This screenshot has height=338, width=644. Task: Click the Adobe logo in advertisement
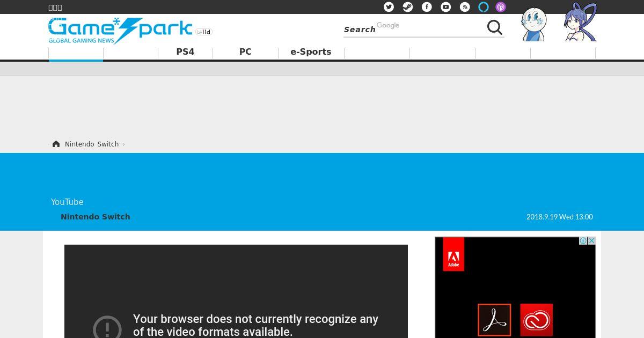pos(453,254)
